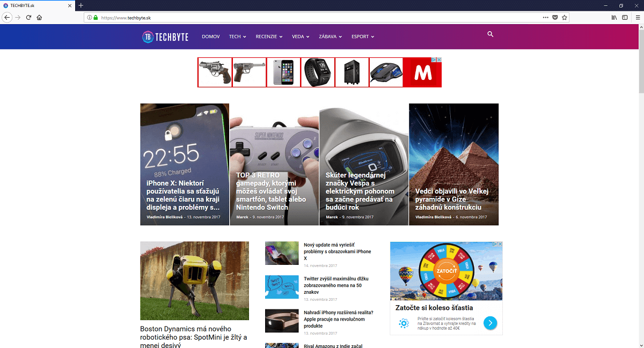This screenshot has height=348, width=644.
Task: Close the top banner ad via X icon
Action: click(x=439, y=60)
